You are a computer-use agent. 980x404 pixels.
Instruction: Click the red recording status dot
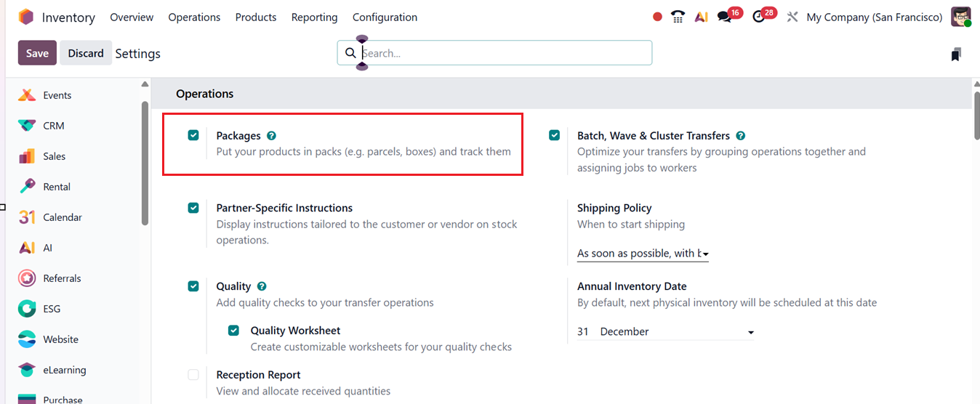point(657,17)
